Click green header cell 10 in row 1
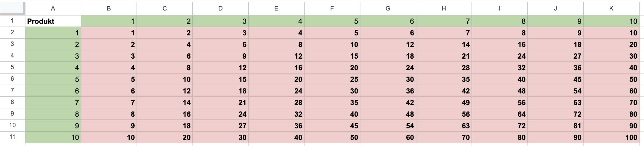Image resolution: width=644 pixels, height=146 pixels. tap(611, 21)
